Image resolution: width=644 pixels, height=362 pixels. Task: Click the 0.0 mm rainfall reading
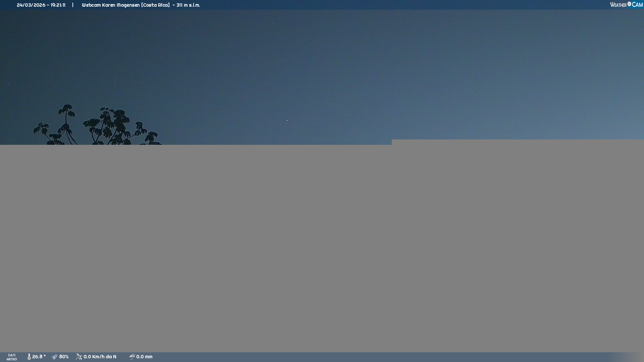pyautogui.click(x=144, y=357)
